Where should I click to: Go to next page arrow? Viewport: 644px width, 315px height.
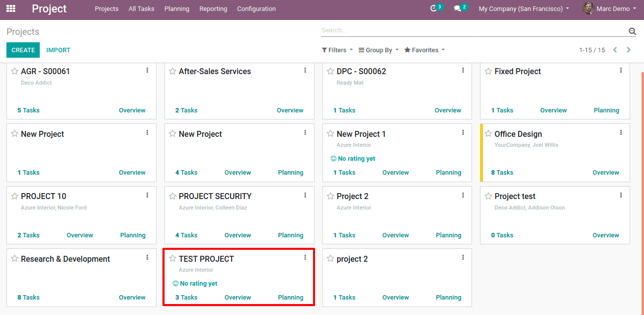click(629, 50)
